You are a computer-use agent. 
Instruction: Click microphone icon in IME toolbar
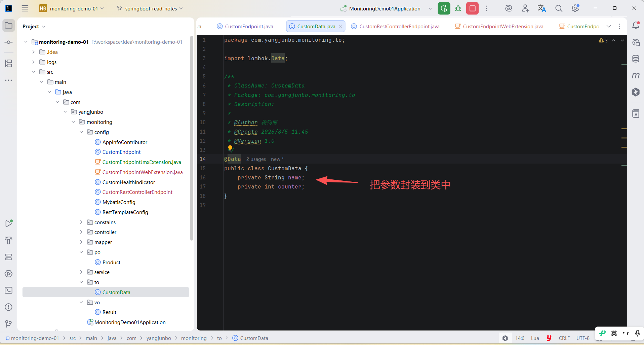(x=637, y=333)
